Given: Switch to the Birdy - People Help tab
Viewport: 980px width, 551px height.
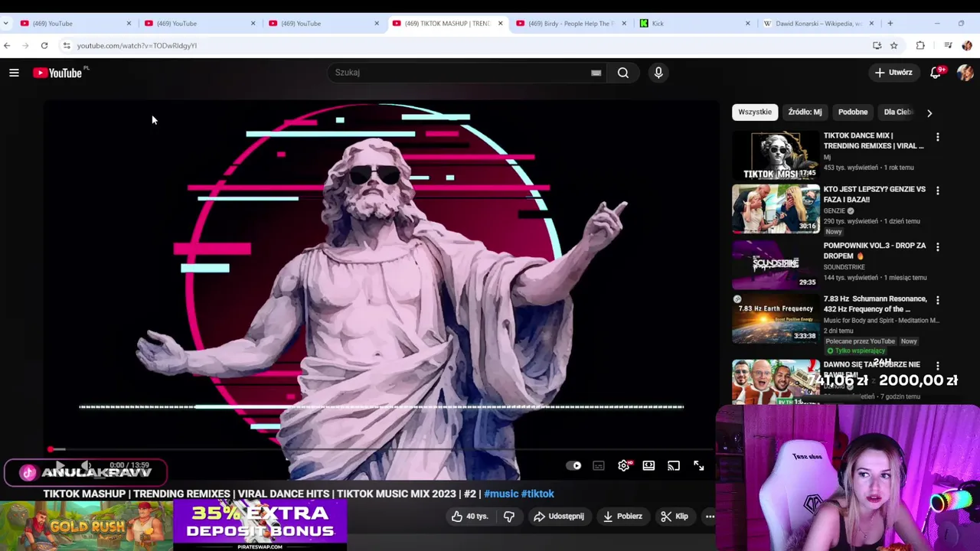Looking at the screenshot, I should point(570,24).
